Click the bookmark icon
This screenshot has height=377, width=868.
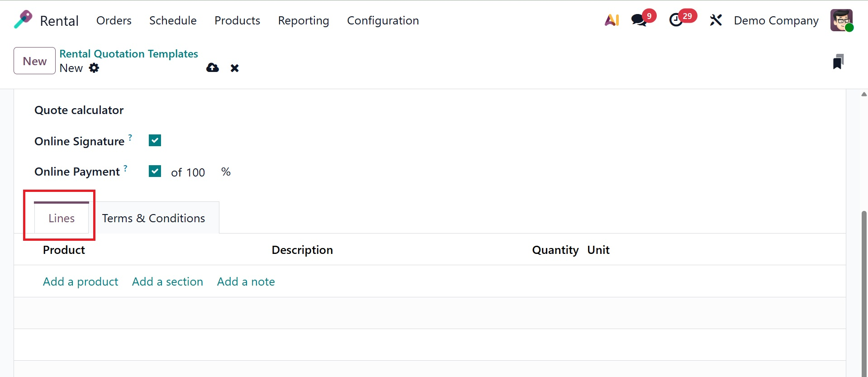(x=838, y=62)
